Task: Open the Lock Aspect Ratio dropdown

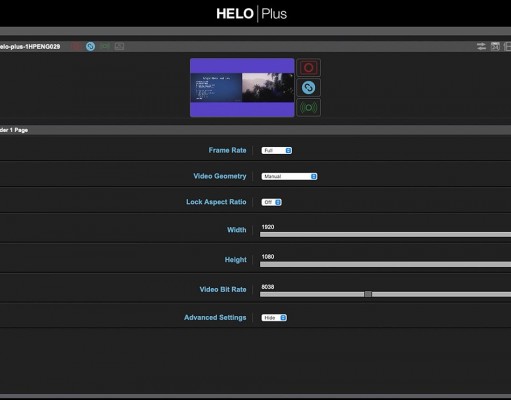Action: pos(272,202)
